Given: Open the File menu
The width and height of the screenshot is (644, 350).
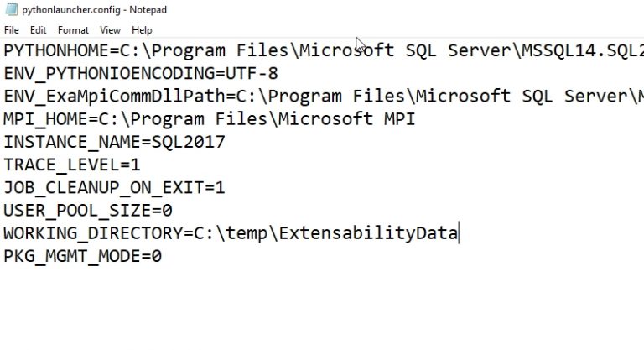Looking at the screenshot, I should (x=11, y=29).
